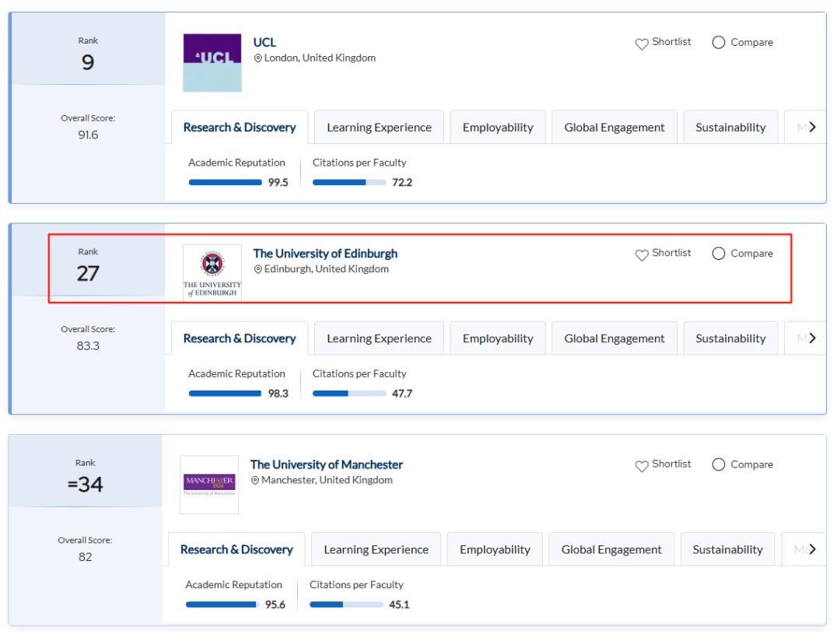
Task: Click the rank number 27
Action: click(x=88, y=274)
